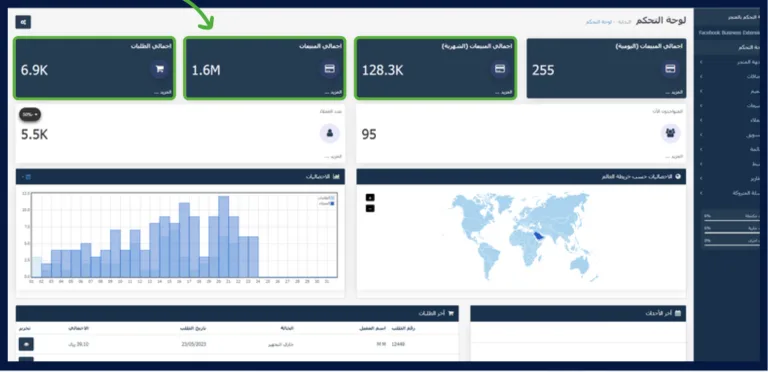Click the globe icon in the world map panel header

(x=678, y=177)
